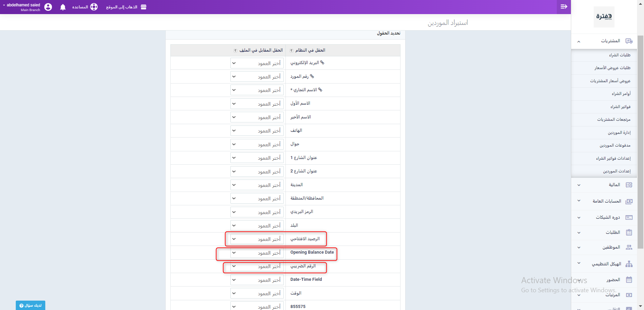
Task: Click the الهيكل التنظيمي hierarchy icon
Action: [629, 264]
